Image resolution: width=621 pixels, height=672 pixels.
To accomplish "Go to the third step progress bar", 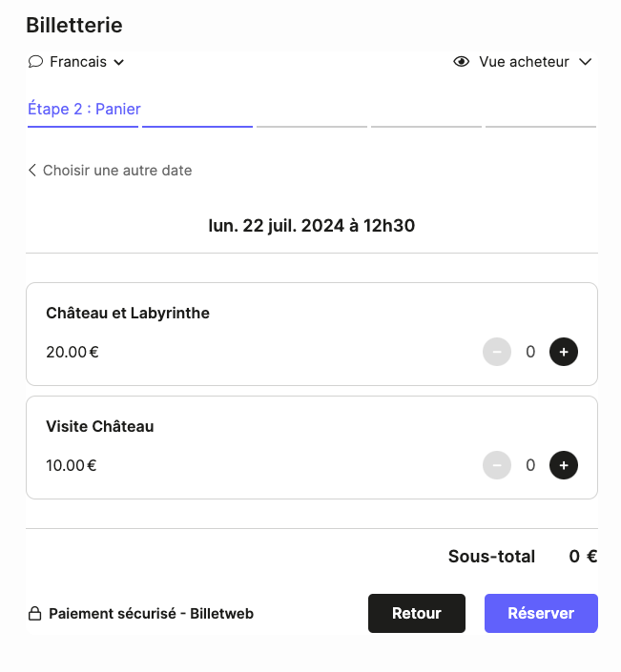I will [312, 125].
